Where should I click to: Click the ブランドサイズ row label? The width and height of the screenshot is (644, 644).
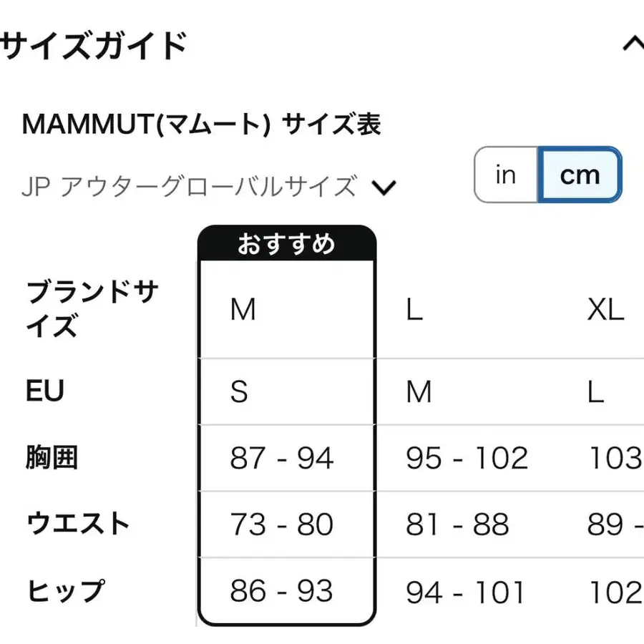click(92, 309)
